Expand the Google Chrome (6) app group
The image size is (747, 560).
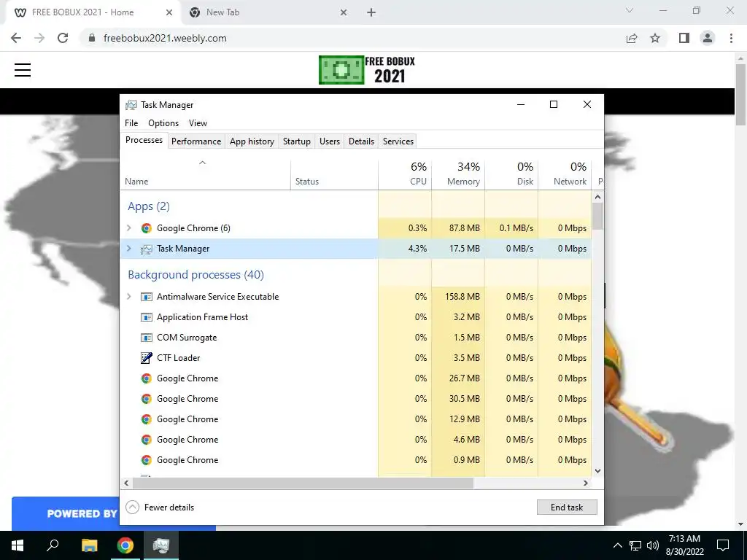[128, 228]
